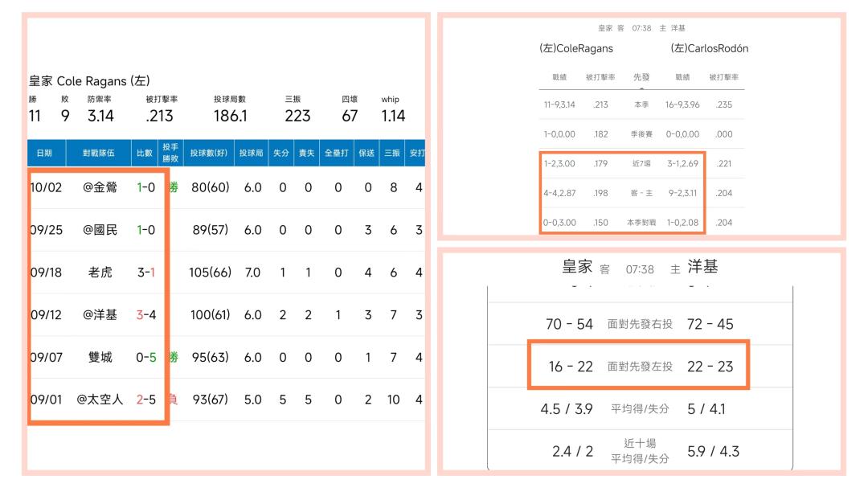Click Rodón's season record 16-9,3.96
The image size is (868, 488).
tap(682, 105)
